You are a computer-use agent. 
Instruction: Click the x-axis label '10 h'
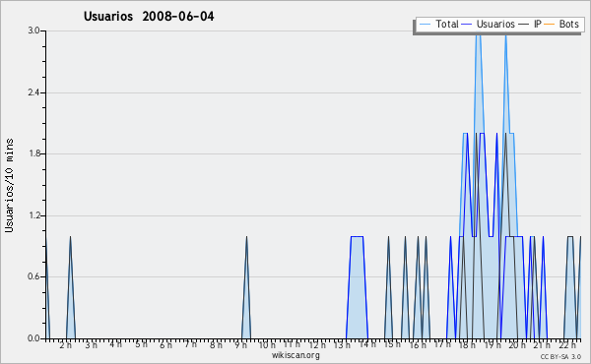click(x=267, y=344)
